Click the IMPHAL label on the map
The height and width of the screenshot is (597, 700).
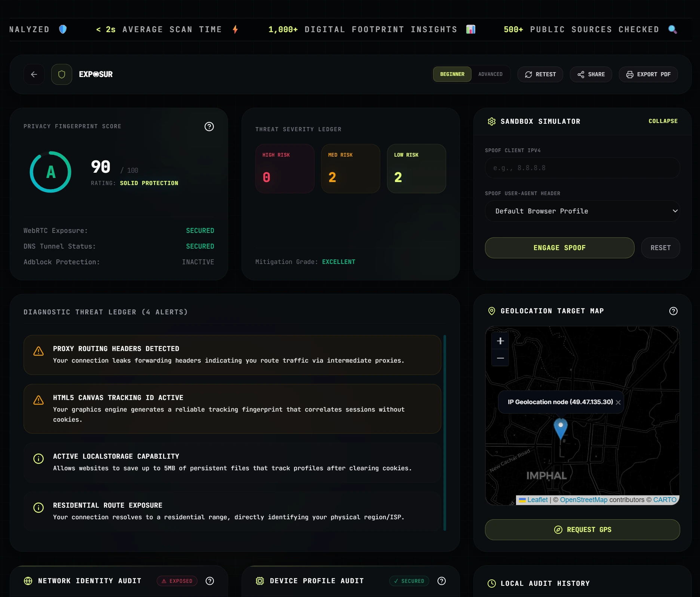click(546, 476)
